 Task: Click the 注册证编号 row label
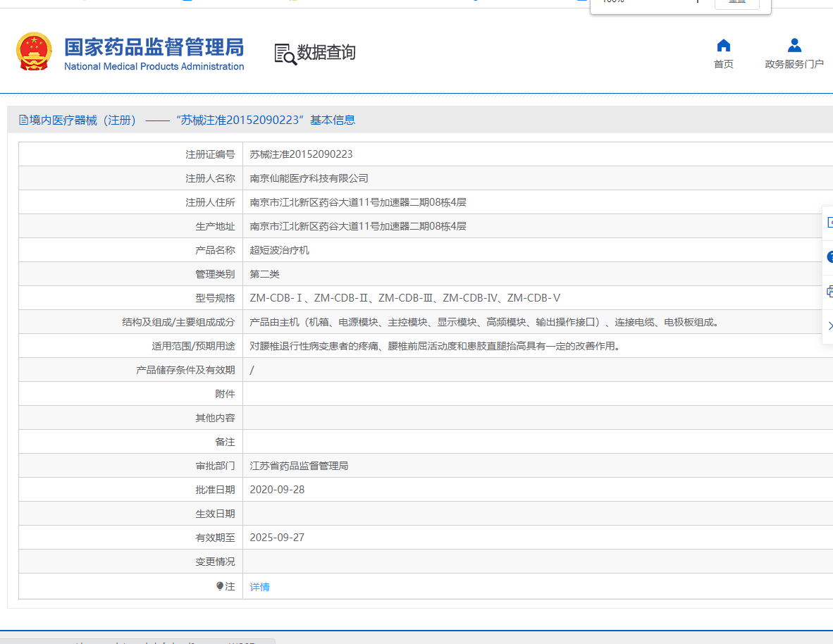(210, 154)
